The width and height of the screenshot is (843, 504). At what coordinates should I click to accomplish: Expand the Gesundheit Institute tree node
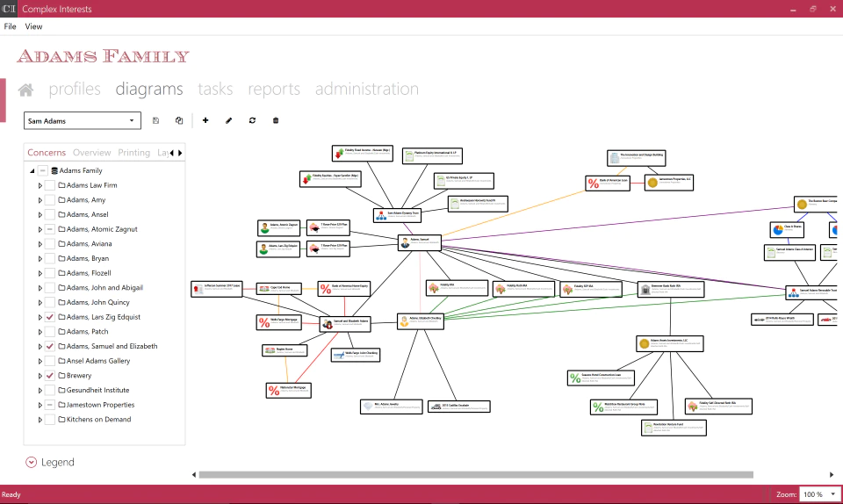tap(40, 390)
